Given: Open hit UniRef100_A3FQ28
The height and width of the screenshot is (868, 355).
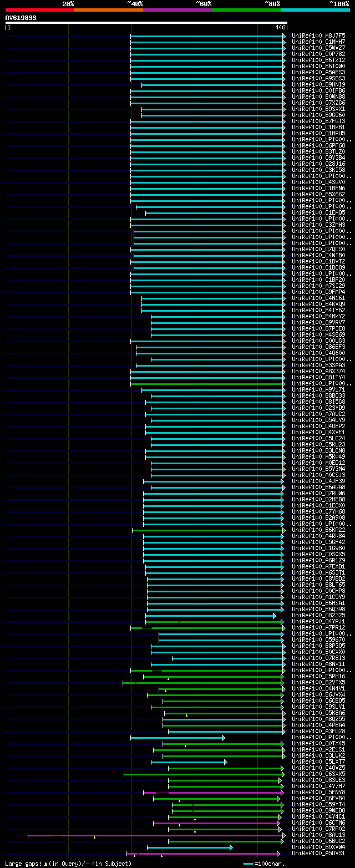Looking at the screenshot, I should pyautogui.click(x=318, y=731).
